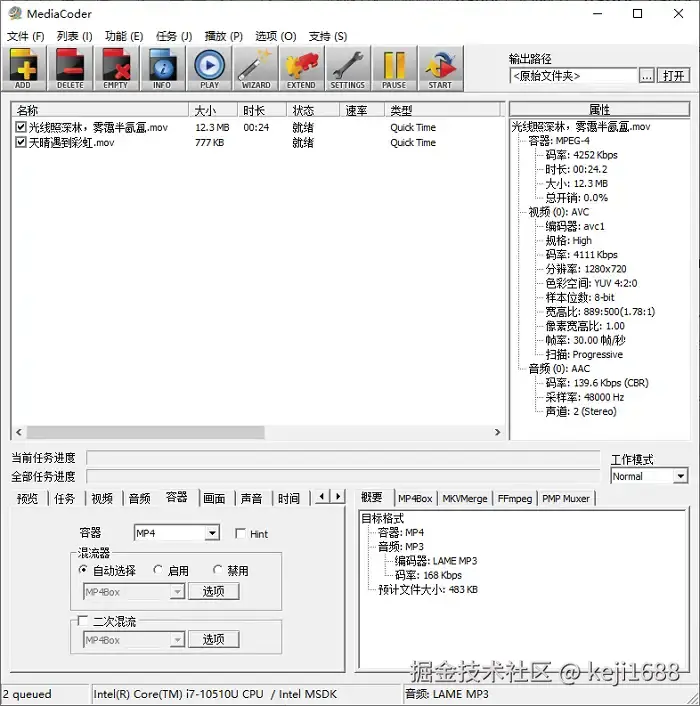Screen dimensions: 700x706
Task: Sort by the 类型 column header
Action: click(x=443, y=110)
